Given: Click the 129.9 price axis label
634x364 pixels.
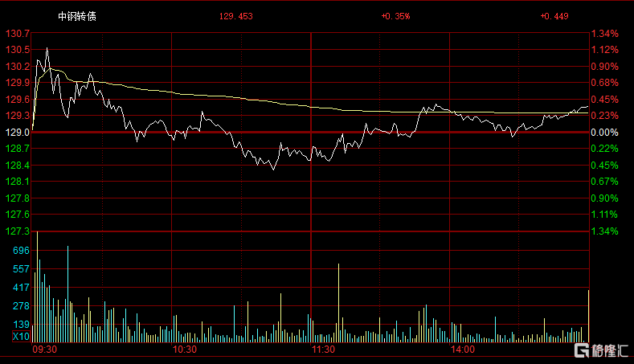Looking at the screenshot, I should (x=18, y=83).
